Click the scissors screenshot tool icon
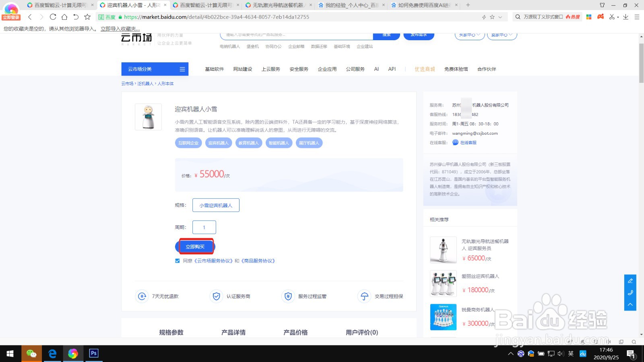644x362 pixels. click(612, 17)
